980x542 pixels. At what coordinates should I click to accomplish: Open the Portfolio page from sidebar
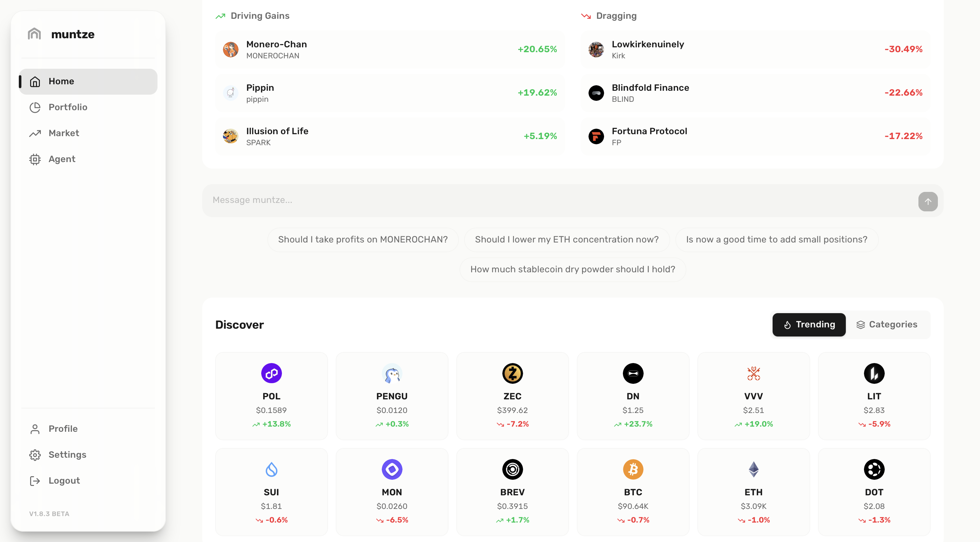68,107
